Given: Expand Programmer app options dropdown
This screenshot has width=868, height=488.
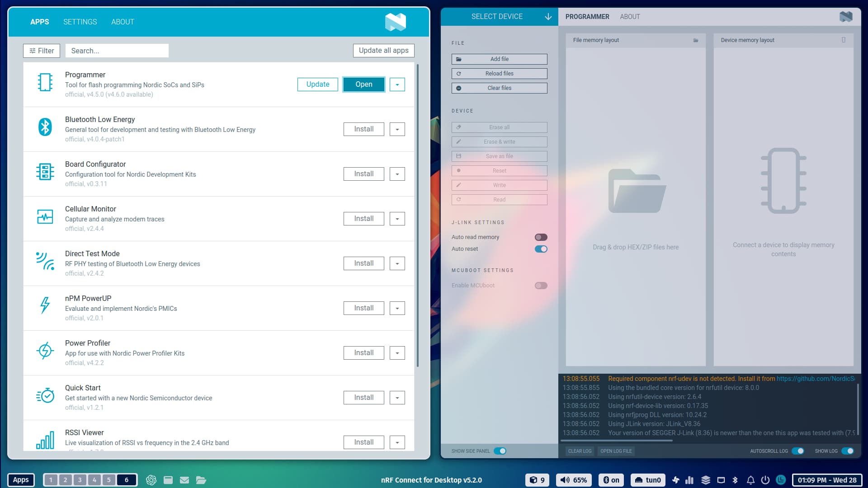Looking at the screenshot, I should [x=397, y=84].
